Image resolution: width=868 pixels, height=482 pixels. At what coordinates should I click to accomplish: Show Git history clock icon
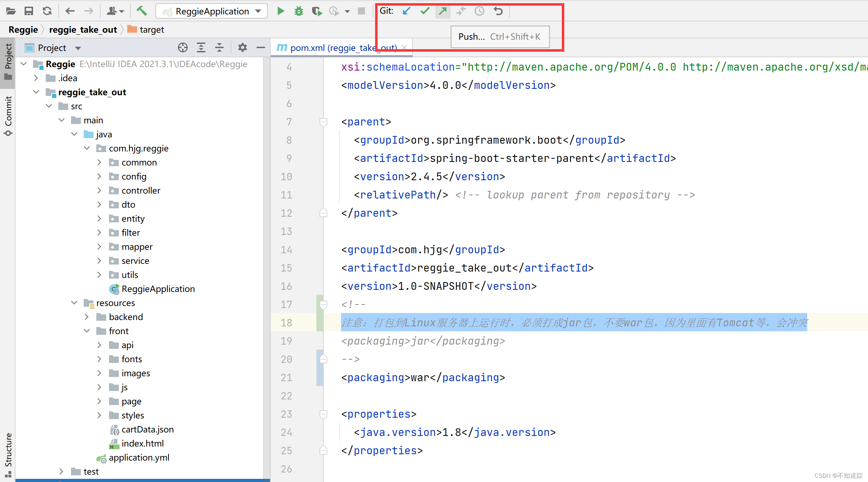coord(479,11)
